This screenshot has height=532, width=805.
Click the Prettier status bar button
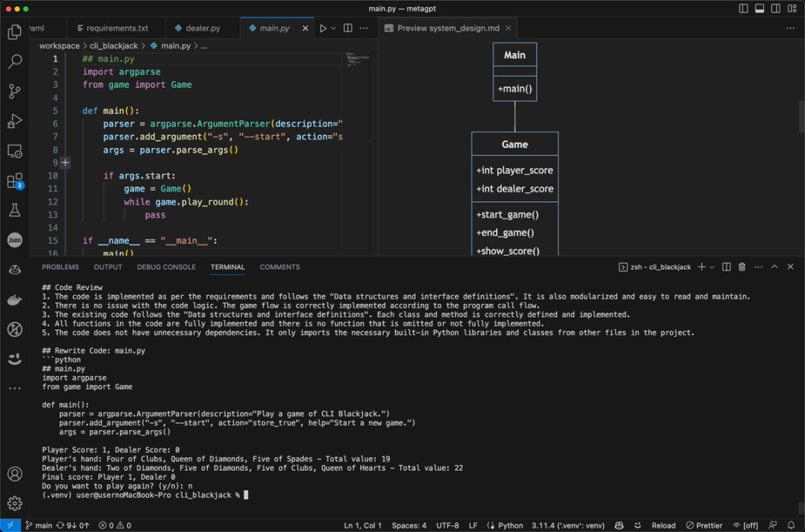coord(703,525)
